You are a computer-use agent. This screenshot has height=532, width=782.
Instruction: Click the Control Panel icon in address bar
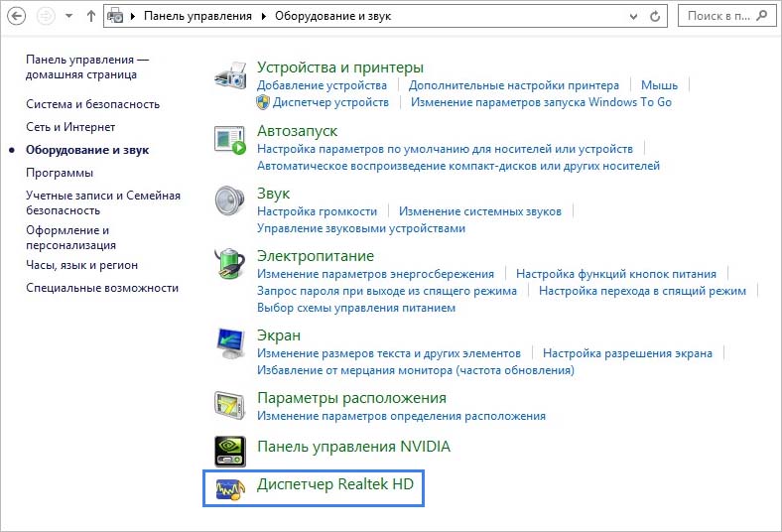point(116,16)
